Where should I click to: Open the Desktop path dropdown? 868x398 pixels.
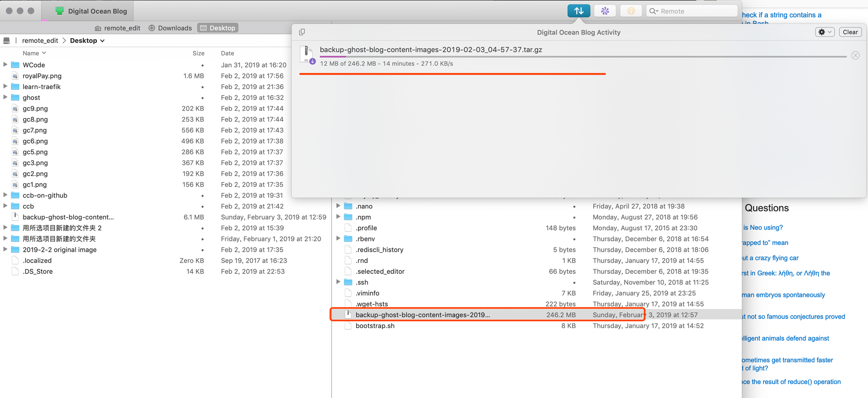coord(87,41)
